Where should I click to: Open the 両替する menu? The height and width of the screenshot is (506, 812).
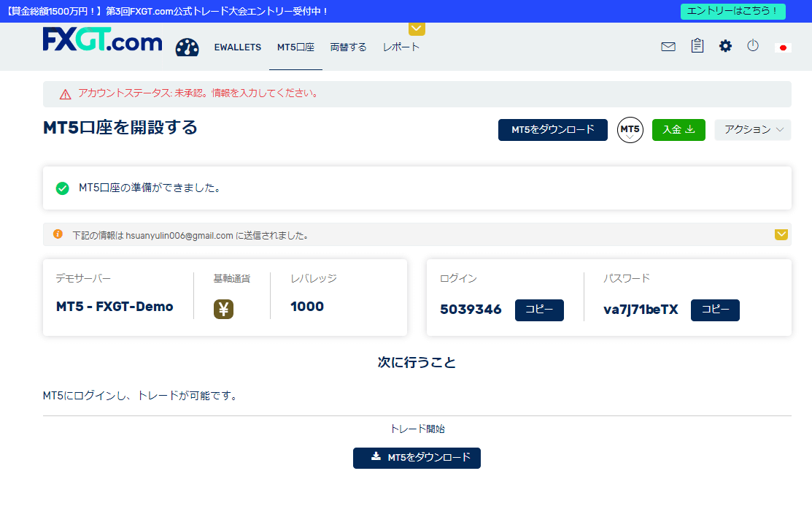(x=348, y=47)
